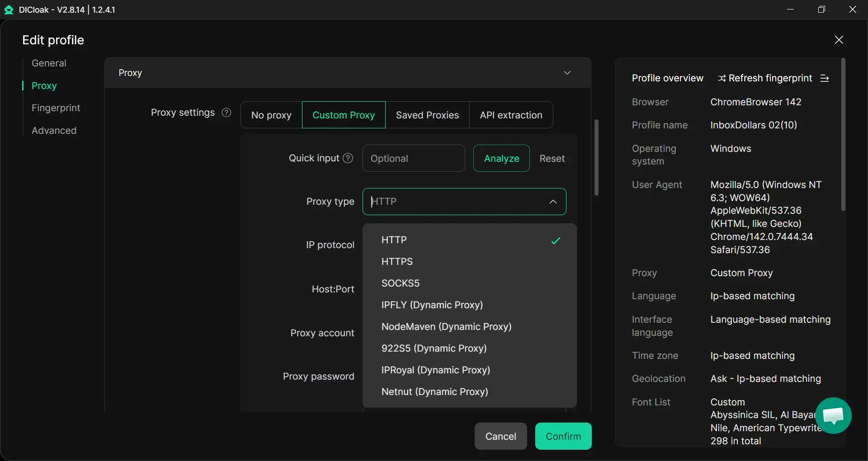Open the Fingerprint settings tab
Screen dimensions: 868x461
pyautogui.click(x=56, y=108)
